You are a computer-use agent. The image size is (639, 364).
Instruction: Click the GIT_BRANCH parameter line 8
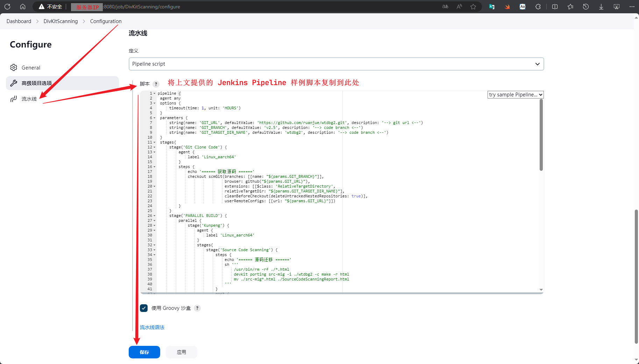point(266,128)
